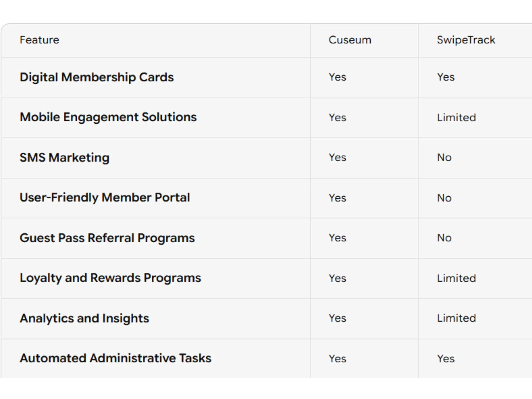Select Cuseum's Yes cell for Digital Membership Cards
The width and height of the screenshot is (532, 399).
pos(337,77)
